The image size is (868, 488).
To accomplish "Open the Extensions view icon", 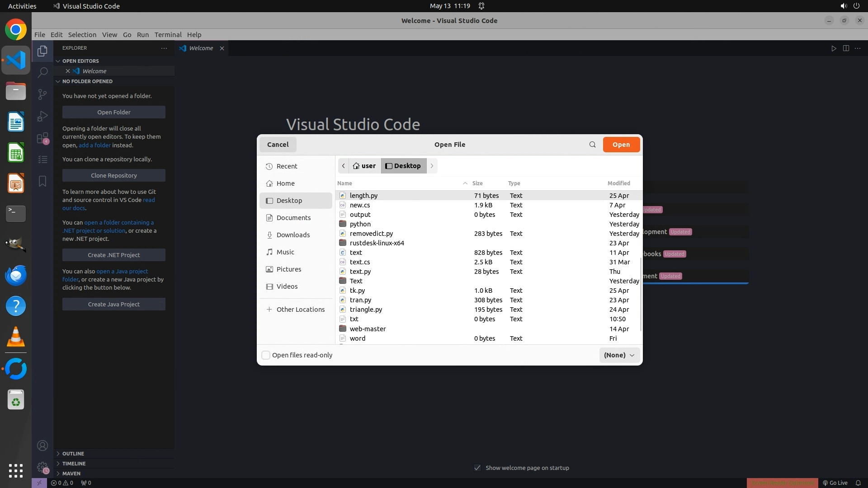I will coord(42,138).
